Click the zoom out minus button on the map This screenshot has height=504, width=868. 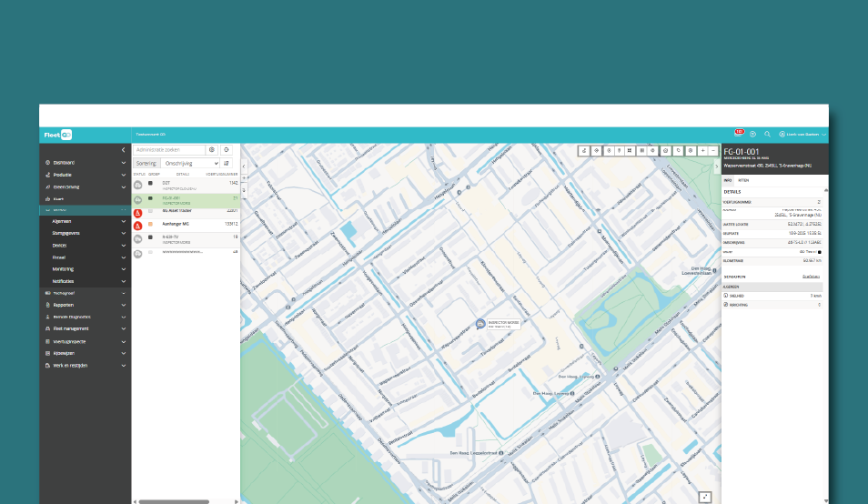(x=713, y=150)
